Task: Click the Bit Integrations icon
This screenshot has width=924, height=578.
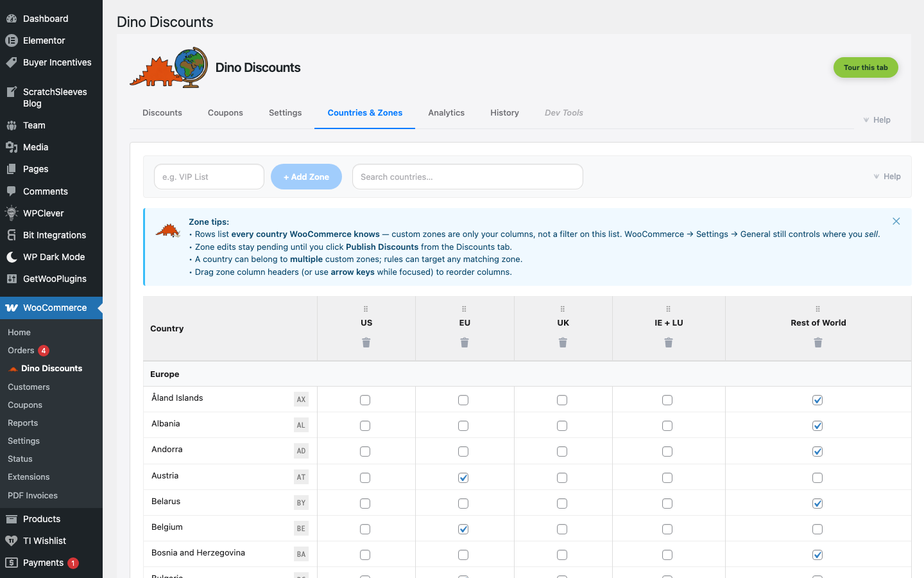Action: point(12,235)
